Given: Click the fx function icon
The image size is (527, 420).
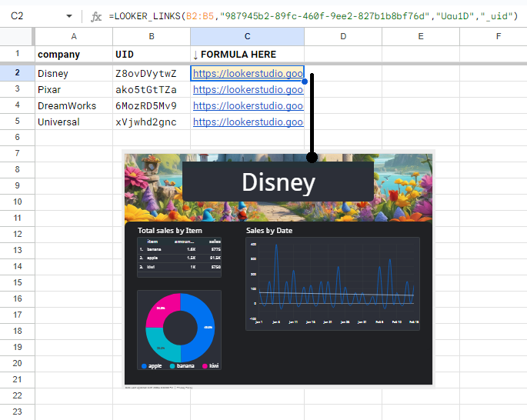Looking at the screenshot, I should (x=96, y=16).
